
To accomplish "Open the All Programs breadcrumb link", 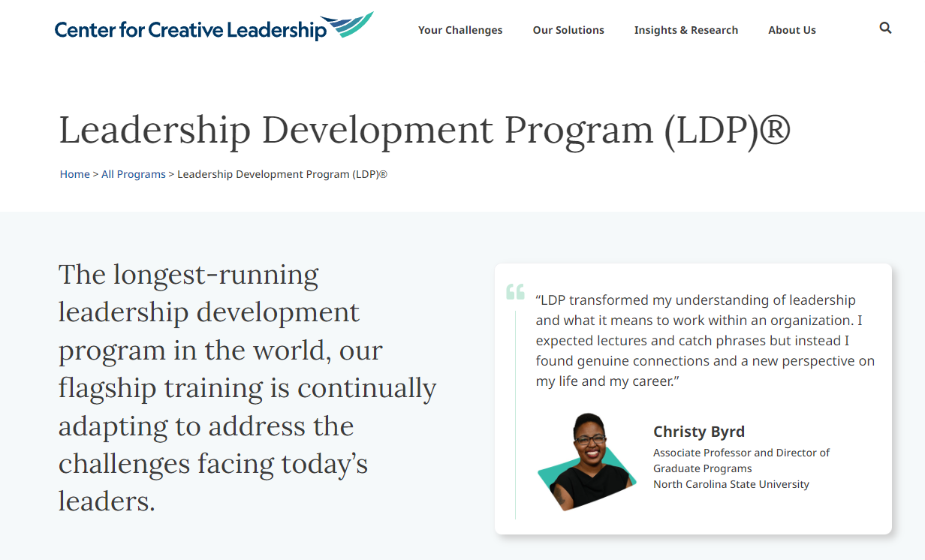I will click(x=134, y=173).
